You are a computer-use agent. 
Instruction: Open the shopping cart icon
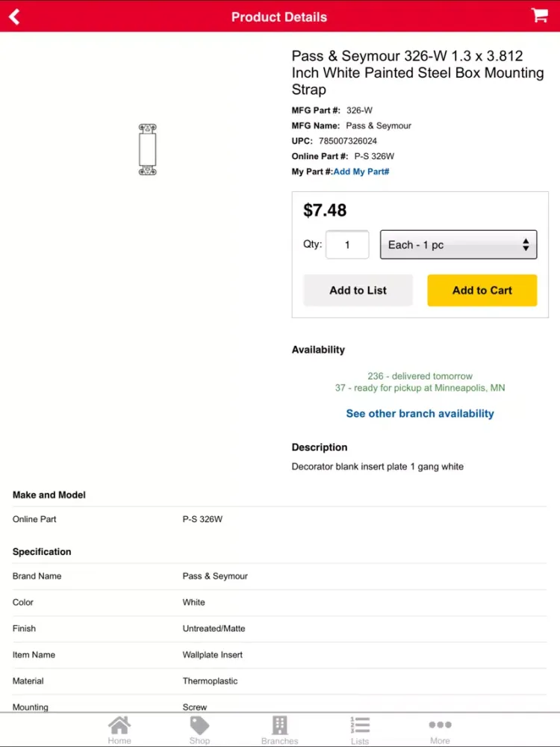pyautogui.click(x=539, y=16)
